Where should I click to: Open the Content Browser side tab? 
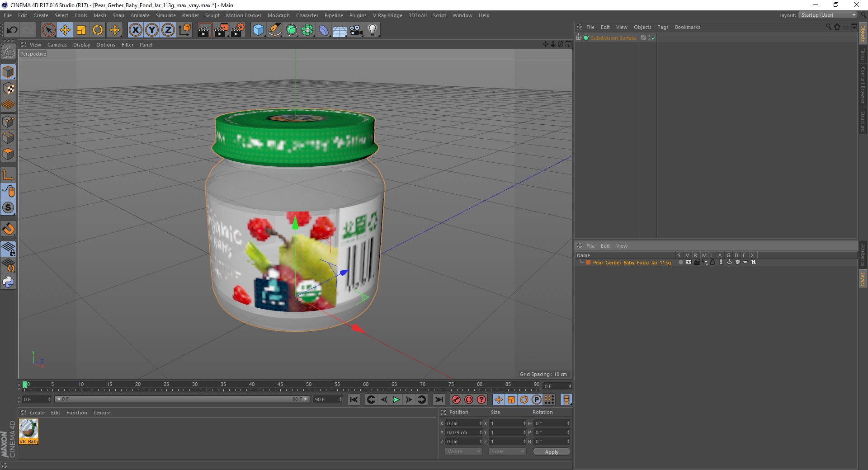(863, 85)
